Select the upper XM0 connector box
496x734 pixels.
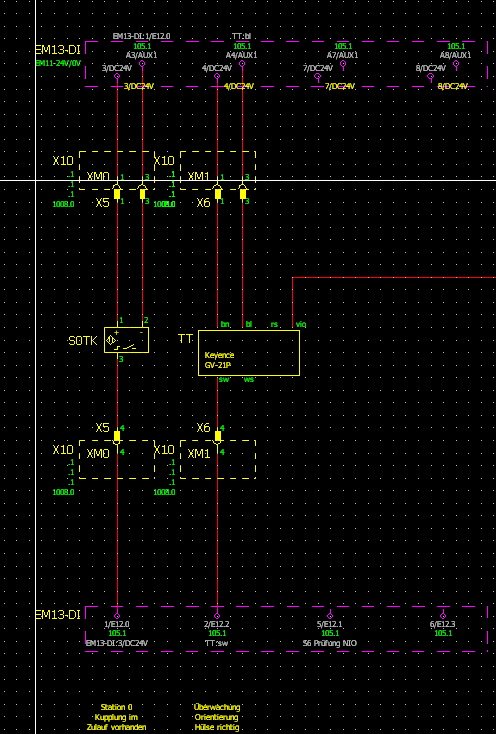pyautogui.click(x=117, y=170)
